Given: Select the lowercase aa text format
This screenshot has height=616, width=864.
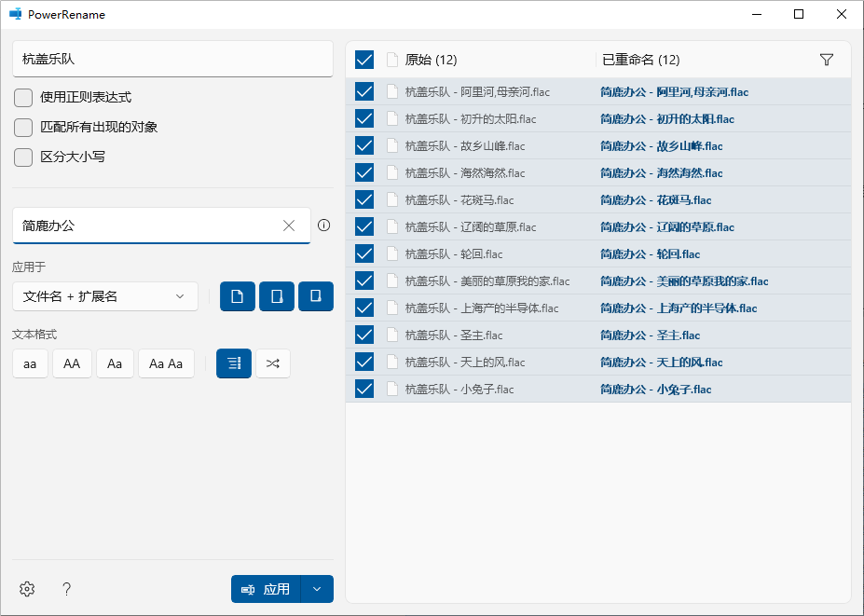Looking at the screenshot, I should [29, 363].
